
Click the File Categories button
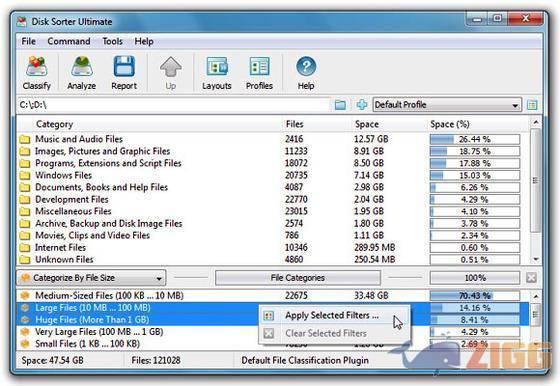298,277
